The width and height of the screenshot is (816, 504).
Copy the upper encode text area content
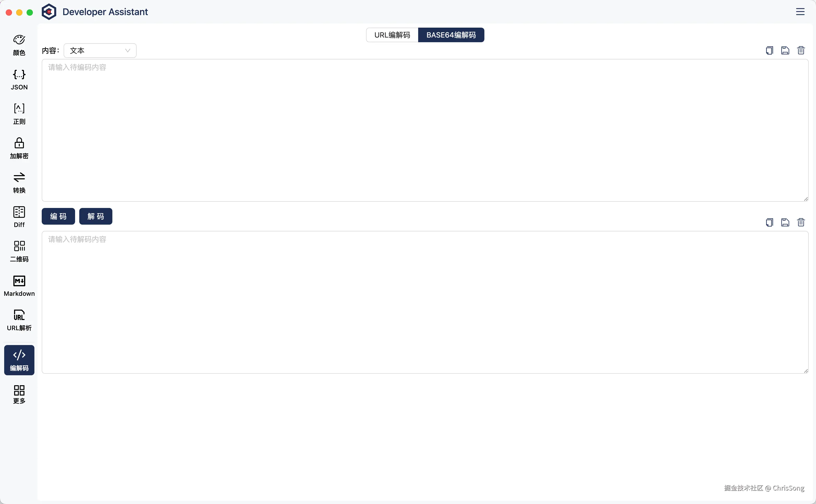[769, 50]
